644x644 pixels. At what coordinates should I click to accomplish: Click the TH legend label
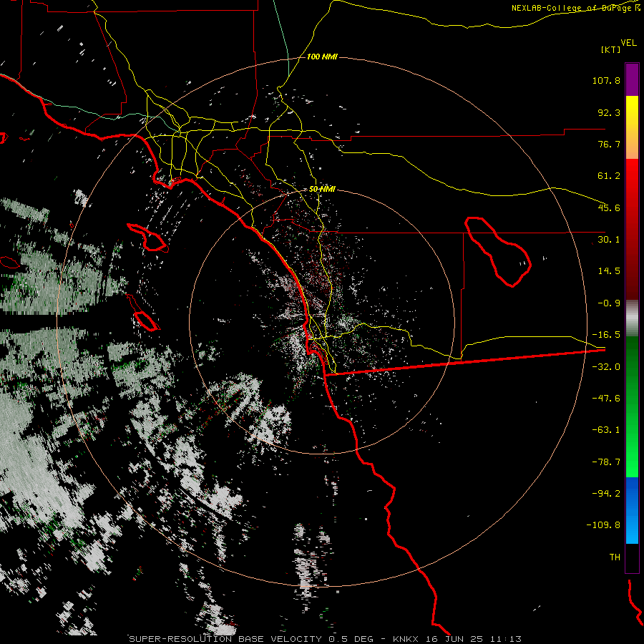[615, 557]
